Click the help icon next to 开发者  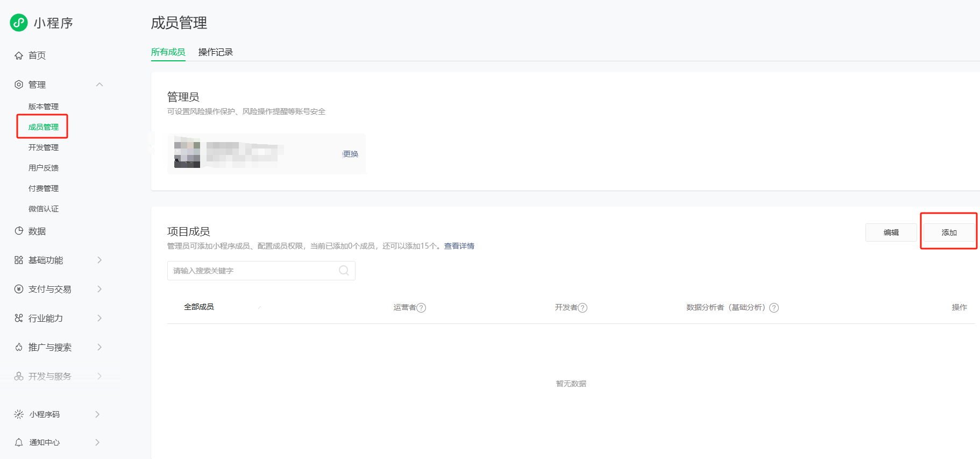pyautogui.click(x=583, y=308)
